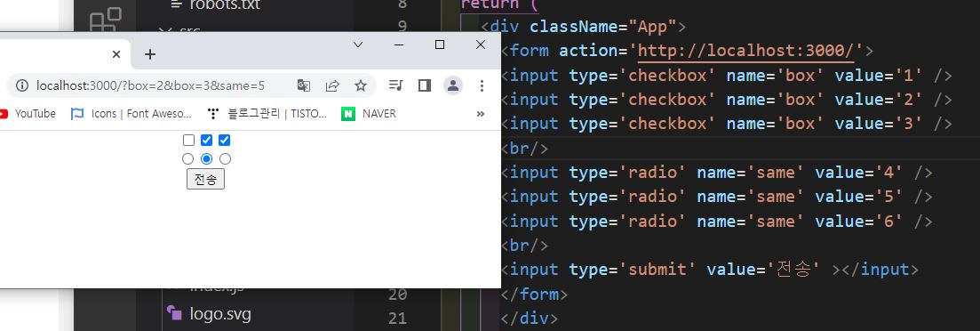The width and height of the screenshot is (980, 331).
Task: Click the checkbox input line with value='3'
Action: point(726,124)
